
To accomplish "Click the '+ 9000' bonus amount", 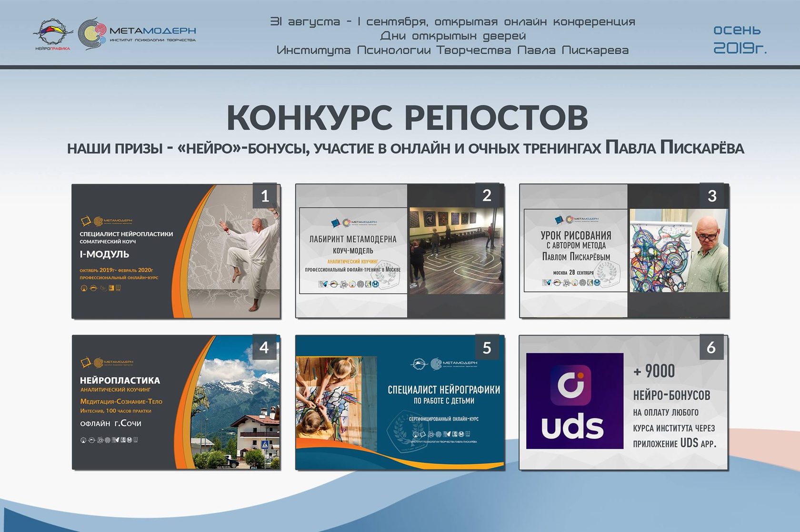I will tap(654, 371).
